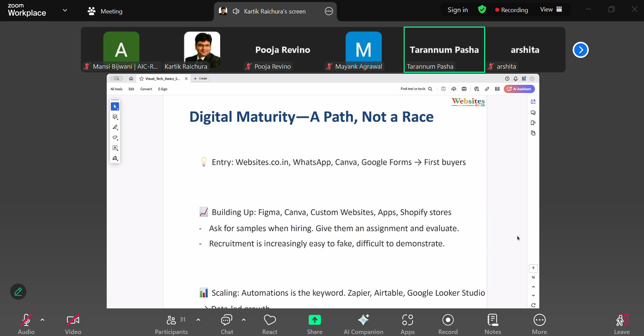Star the Visual_Tech_Basics document tab
Viewport: 644px width, 336px height.
click(x=142, y=79)
